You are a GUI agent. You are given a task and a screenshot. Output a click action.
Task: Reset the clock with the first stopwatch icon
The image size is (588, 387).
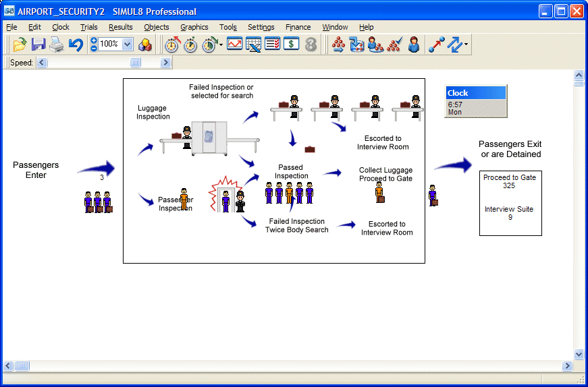172,45
